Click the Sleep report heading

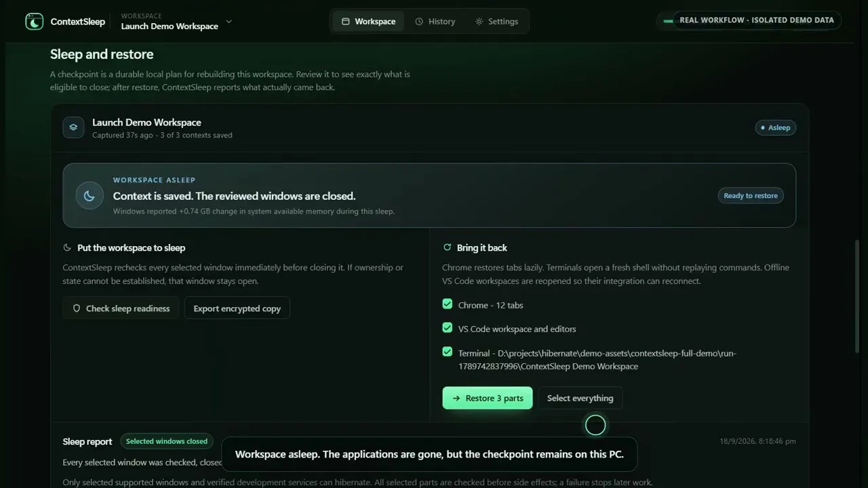[x=87, y=442]
